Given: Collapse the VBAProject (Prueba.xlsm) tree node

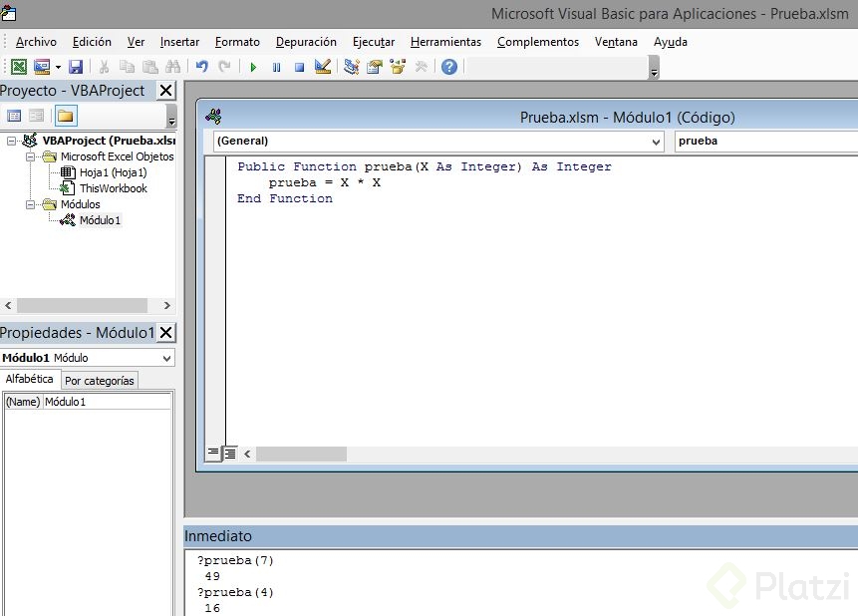Looking at the screenshot, I should click(11, 141).
